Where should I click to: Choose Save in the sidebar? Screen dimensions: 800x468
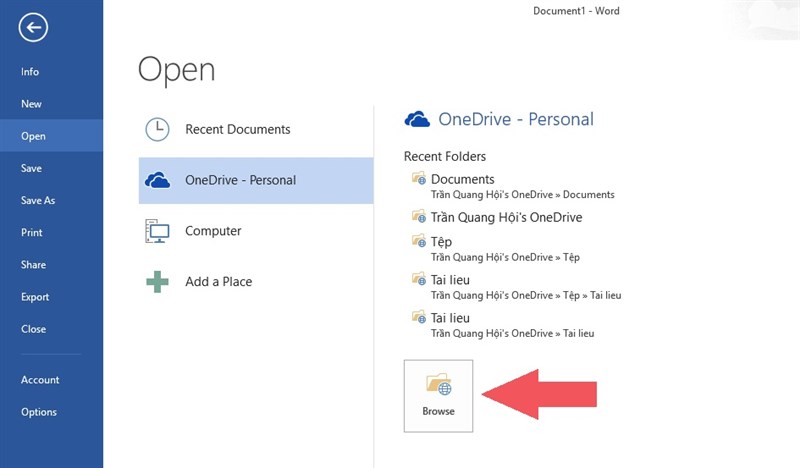(x=31, y=168)
